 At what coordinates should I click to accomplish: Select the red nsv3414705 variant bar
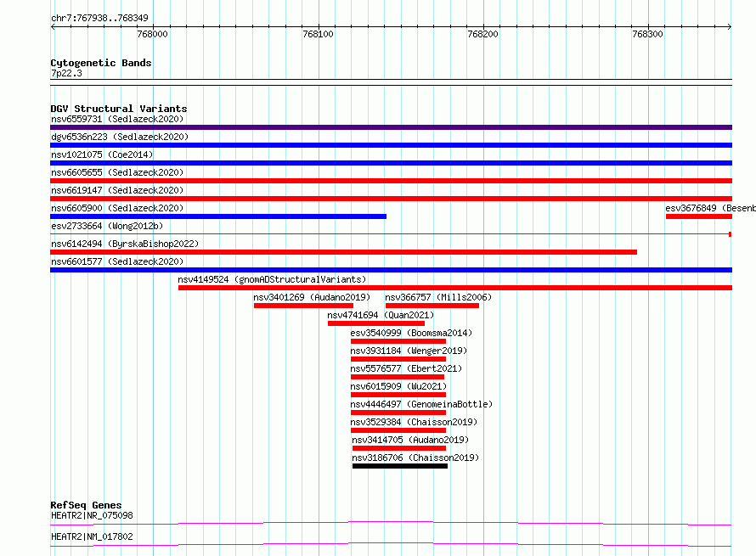click(399, 448)
